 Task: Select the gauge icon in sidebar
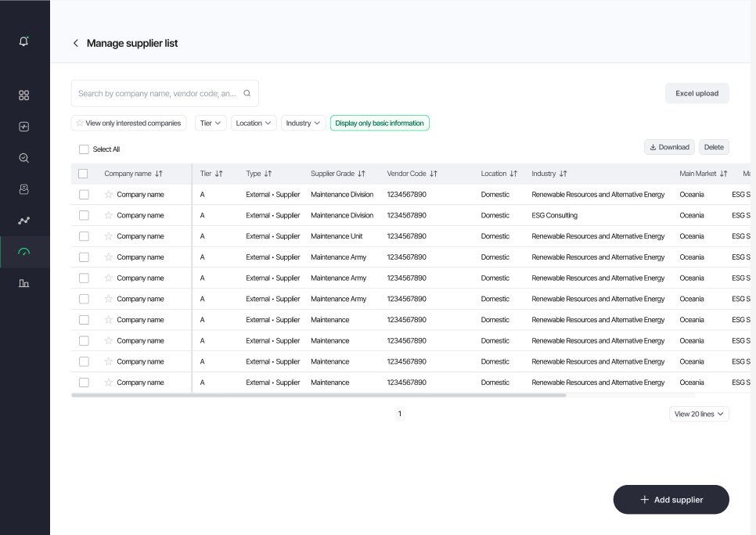[x=23, y=252]
